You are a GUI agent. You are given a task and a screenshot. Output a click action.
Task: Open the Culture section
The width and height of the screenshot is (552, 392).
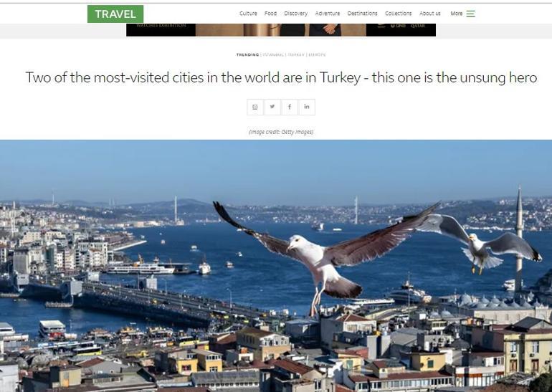pos(248,14)
